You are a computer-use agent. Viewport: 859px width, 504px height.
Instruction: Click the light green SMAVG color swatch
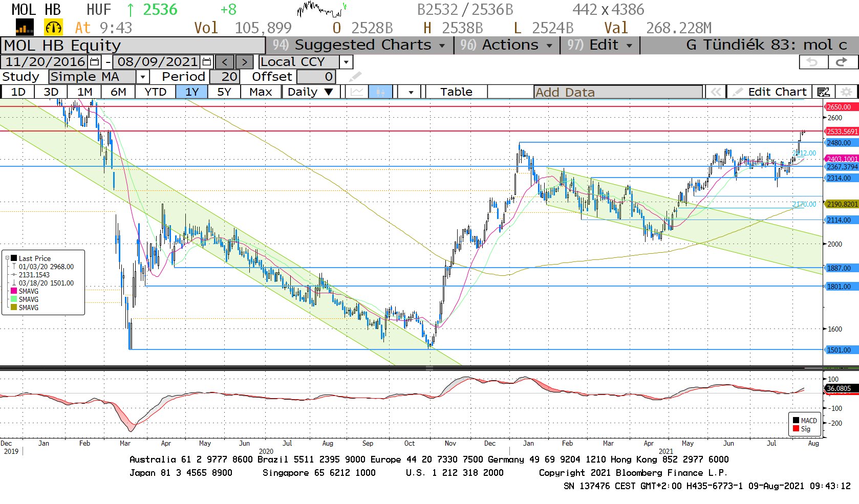click(14, 299)
